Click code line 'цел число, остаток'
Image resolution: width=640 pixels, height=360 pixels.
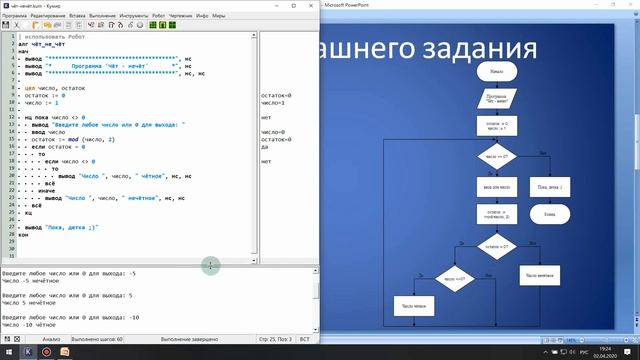55,88
